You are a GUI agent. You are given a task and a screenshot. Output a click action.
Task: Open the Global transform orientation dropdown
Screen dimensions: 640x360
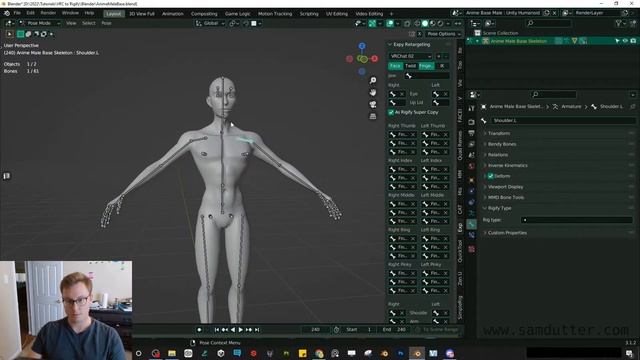coord(210,23)
